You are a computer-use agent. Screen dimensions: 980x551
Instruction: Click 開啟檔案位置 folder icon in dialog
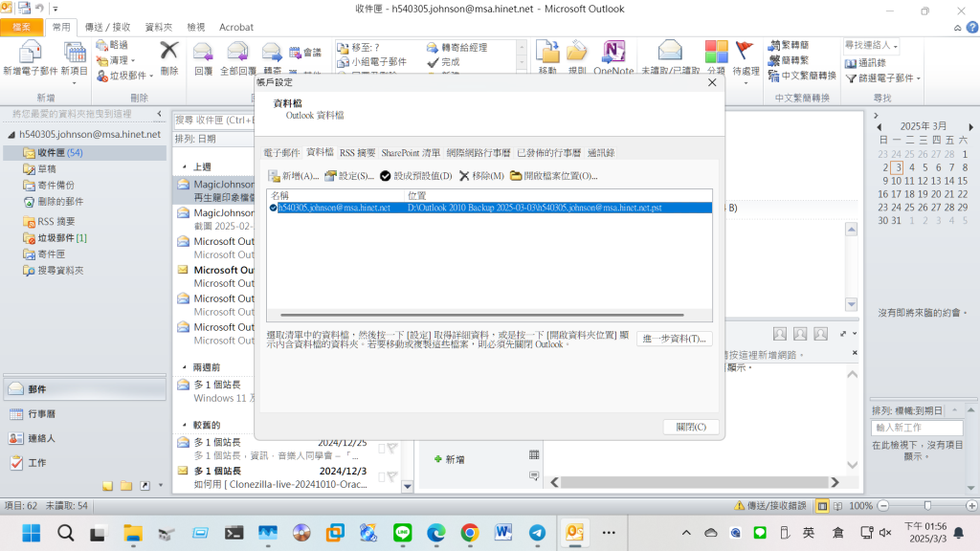click(516, 176)
